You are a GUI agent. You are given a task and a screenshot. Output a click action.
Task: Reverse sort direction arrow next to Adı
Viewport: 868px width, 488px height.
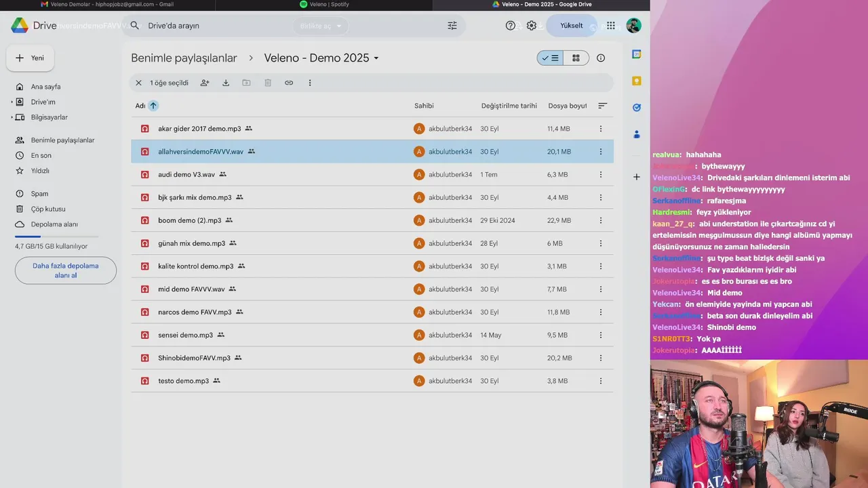[153, 106]
